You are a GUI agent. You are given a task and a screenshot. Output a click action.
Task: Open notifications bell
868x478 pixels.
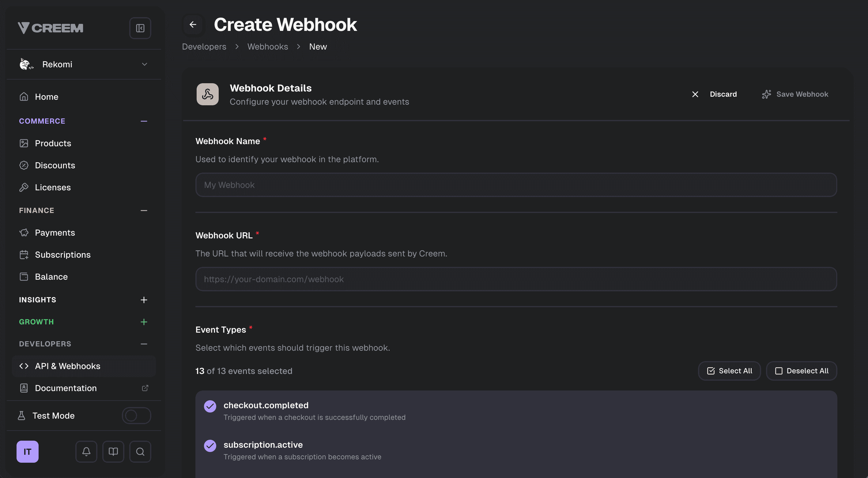pyautogui.click(x=86, y=452)
